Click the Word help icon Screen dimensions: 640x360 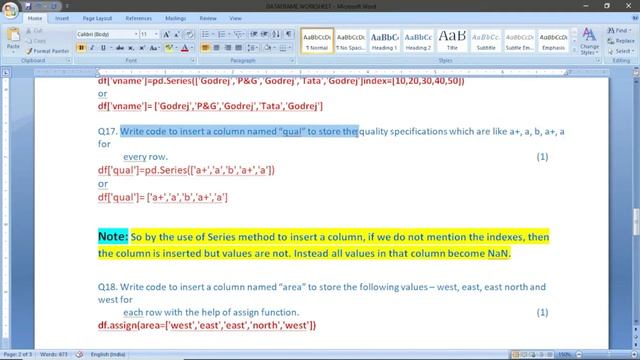[635, 18]
